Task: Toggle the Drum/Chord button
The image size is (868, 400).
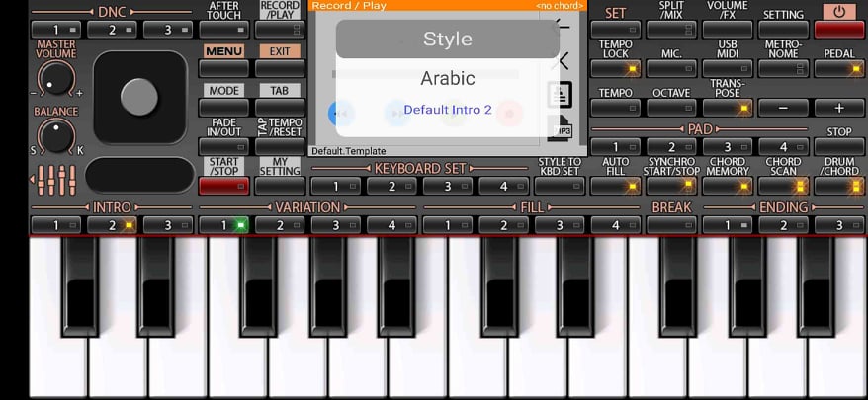Action: click(839, 186)
